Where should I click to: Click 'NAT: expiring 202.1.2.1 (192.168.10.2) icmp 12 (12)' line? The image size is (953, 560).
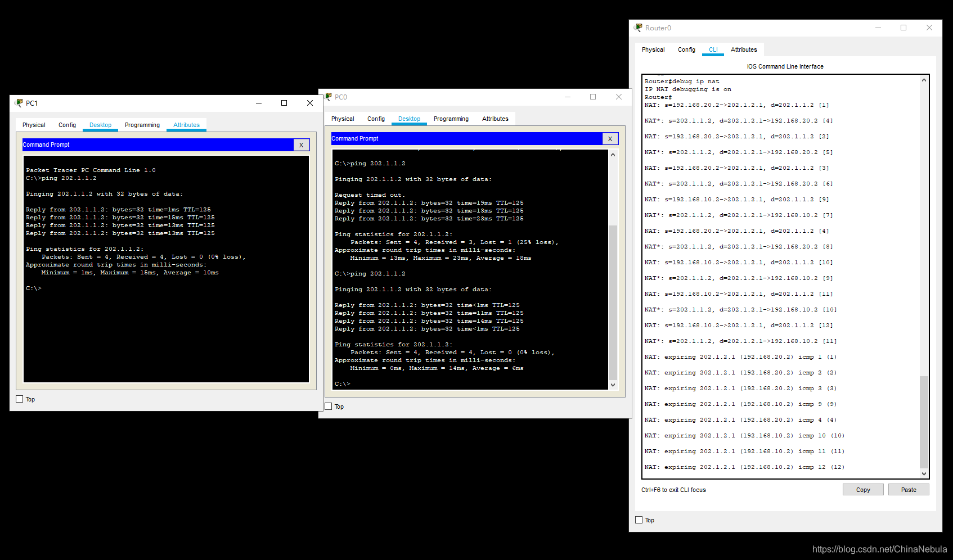coord(744,467)
